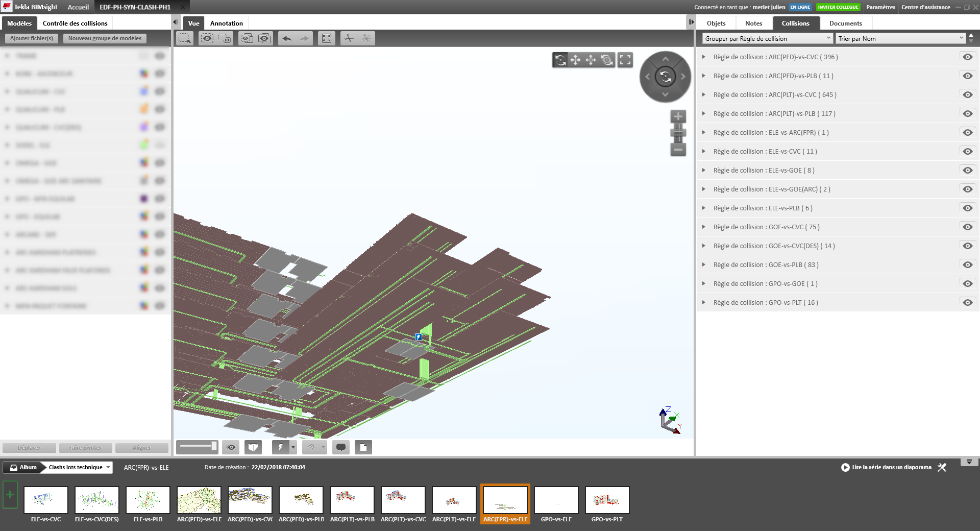This screenshot has height=531, width=980.
Task: Activate the scissors clip plane tool
Action: pyautogui.click(x=349, y=38)
